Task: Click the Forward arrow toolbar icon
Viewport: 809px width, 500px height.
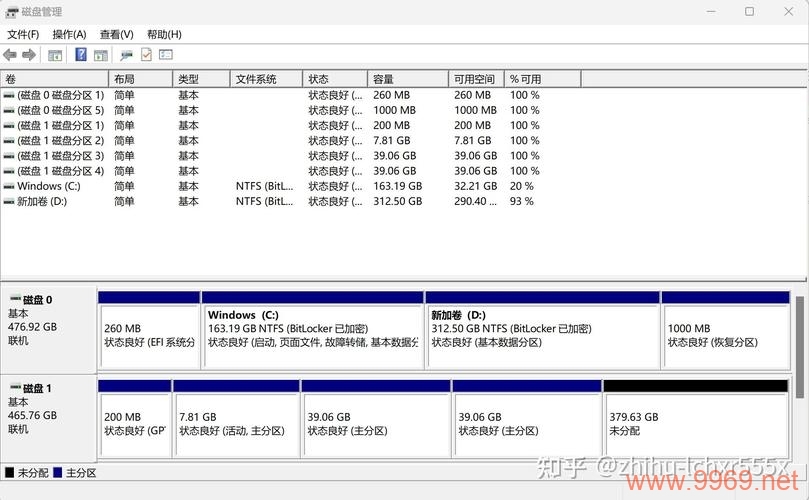Action: click(x=29, y=55)
